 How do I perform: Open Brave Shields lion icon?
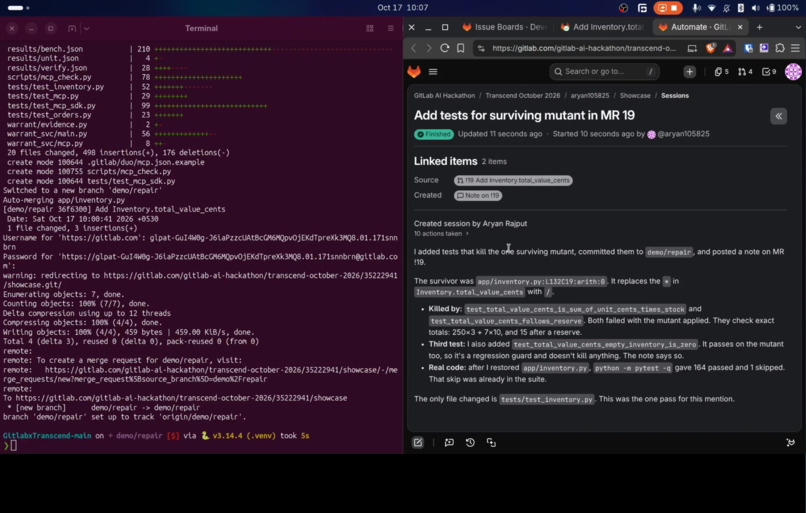point(710,48)
